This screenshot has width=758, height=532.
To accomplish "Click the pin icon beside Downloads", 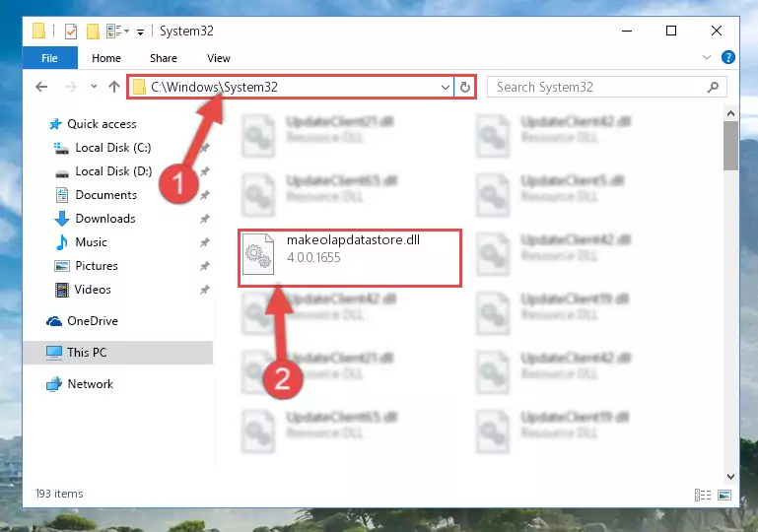I will click(x=205, y=219).
